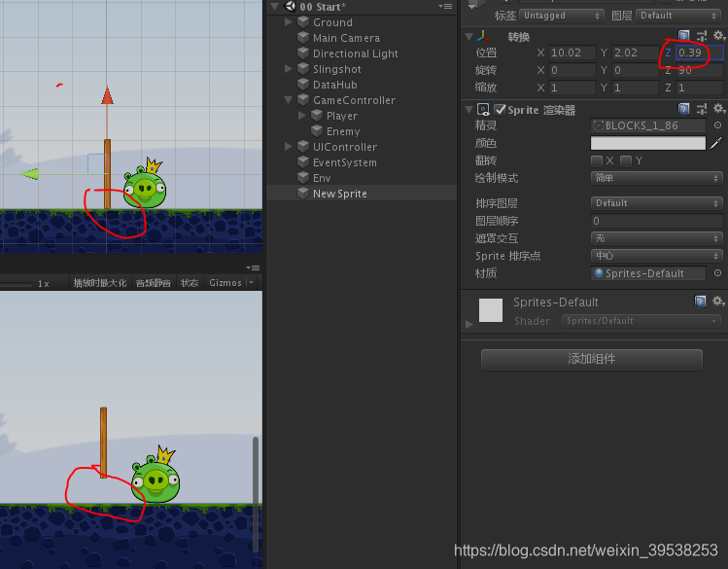
Task: Select Main Camera in hierarchy
Action: click(346, 38)
